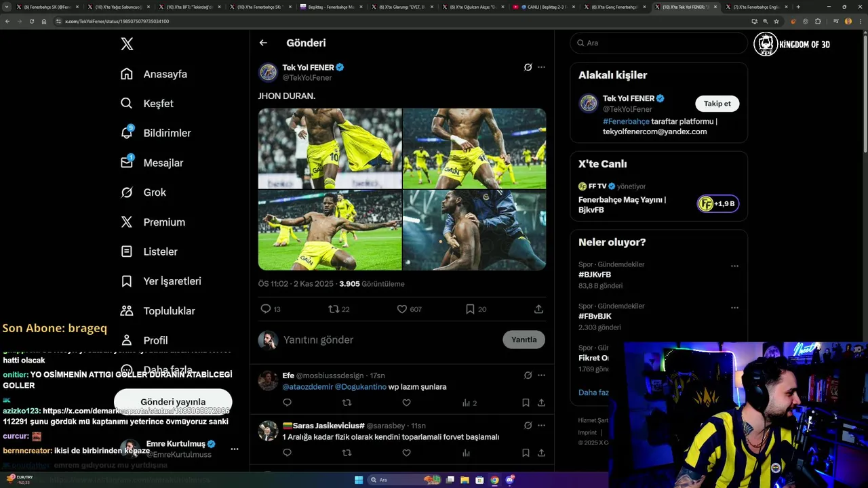
Task: Share Efe's comment
Action: point(541,403)
